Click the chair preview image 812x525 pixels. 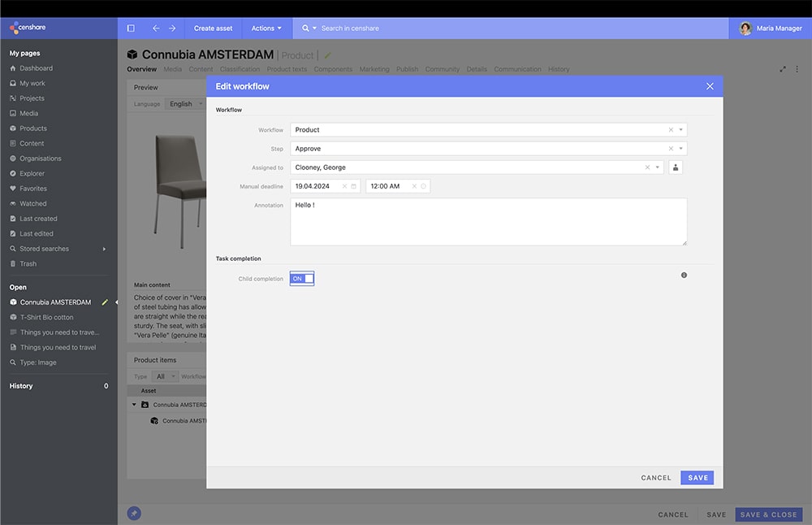pos(179,191)
